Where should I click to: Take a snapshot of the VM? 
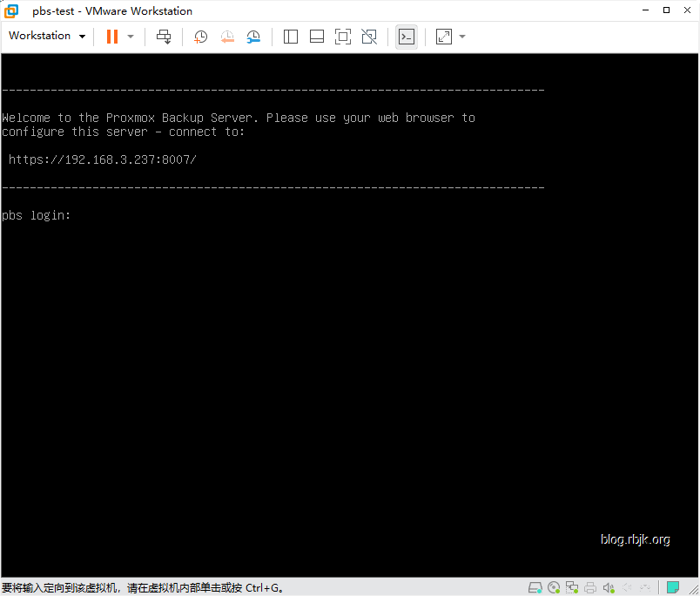click(200, 37)
